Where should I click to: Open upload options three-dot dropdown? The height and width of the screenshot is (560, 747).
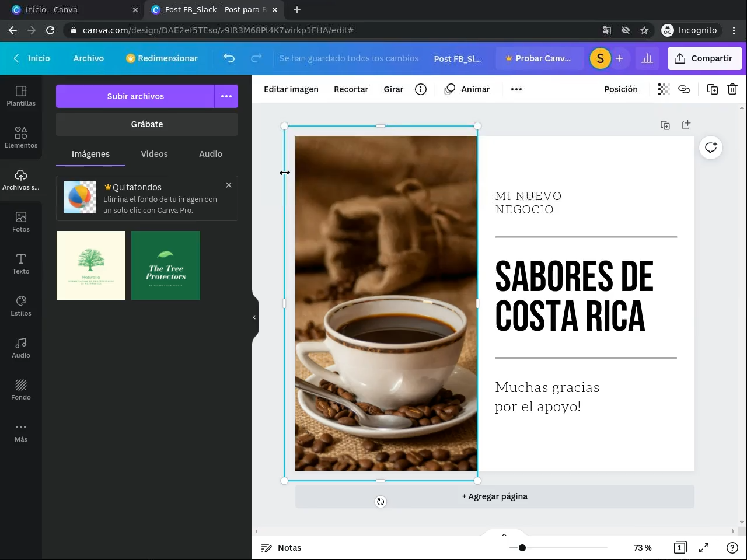point(226,96)
